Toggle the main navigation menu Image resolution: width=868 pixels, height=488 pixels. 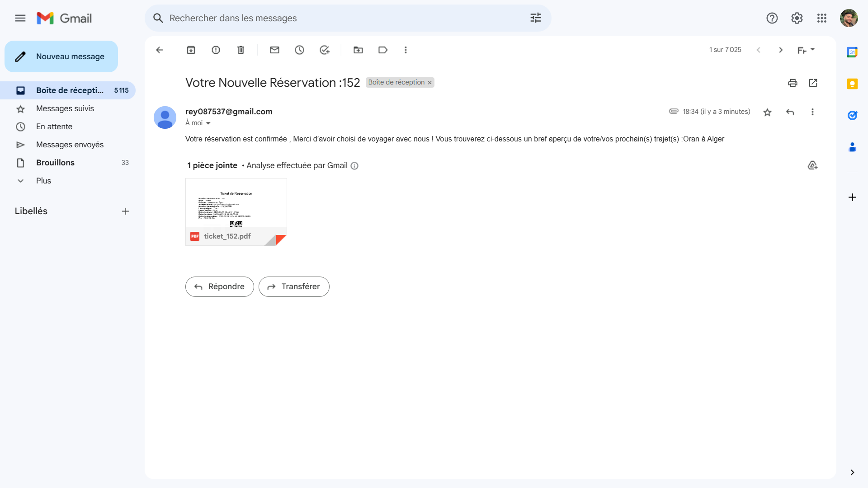click(x=20, y=18)
